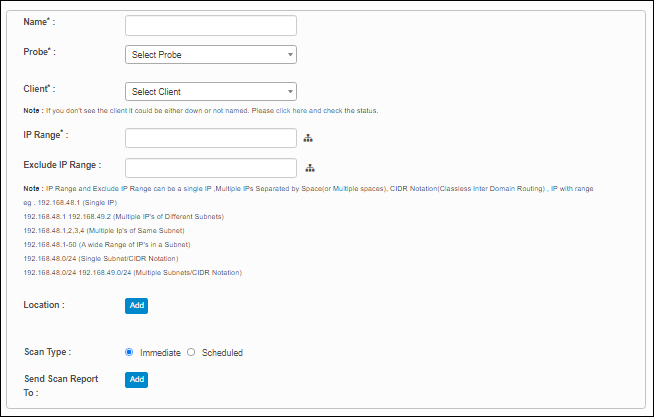Open the Select Probe dropdown
The height and width of the screenshot is (417, 654).
(x=211, y=54)
